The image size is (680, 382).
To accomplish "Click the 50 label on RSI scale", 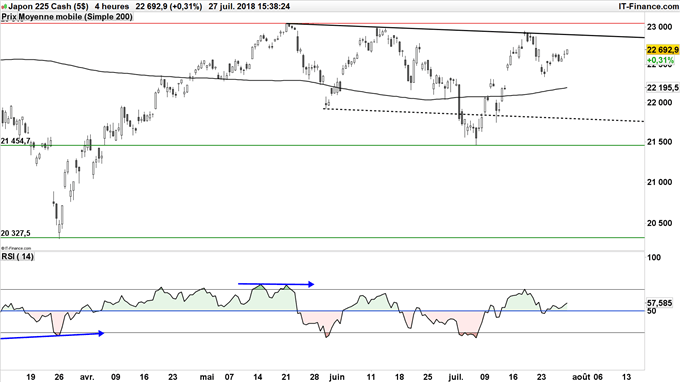I will point(651,310).
